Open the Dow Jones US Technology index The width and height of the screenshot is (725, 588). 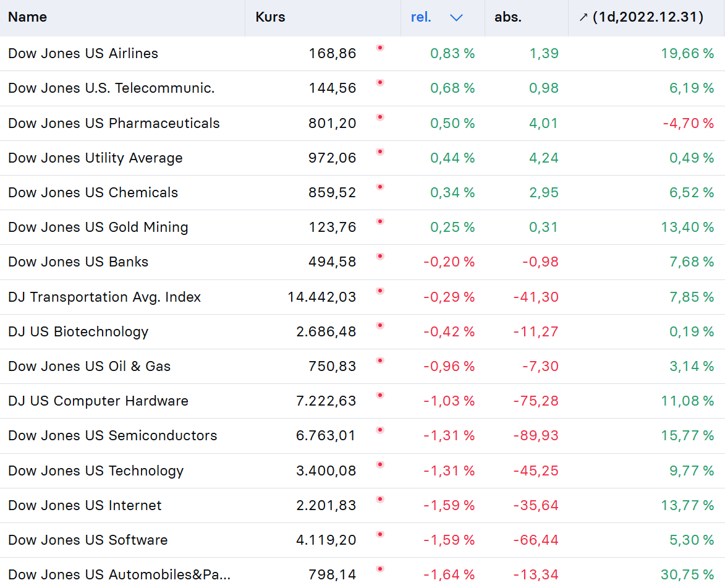click(96, 471)
